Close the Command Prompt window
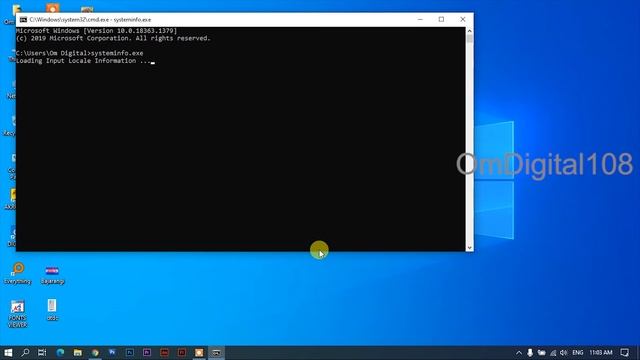The width and height of the screenshot is (640, 360). (462, 20)
